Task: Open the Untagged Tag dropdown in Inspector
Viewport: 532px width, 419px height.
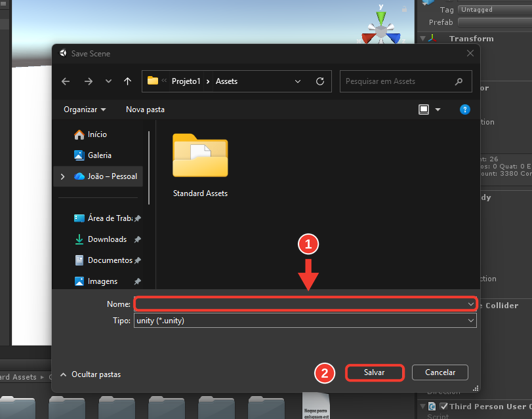Action: (495, 10)
